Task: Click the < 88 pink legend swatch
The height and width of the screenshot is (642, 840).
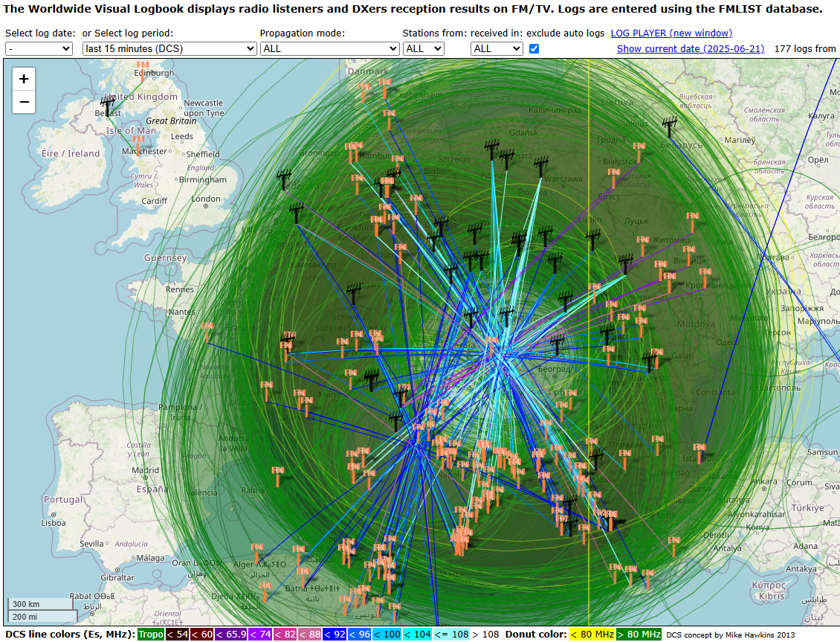Action: (x=310, y=635)
